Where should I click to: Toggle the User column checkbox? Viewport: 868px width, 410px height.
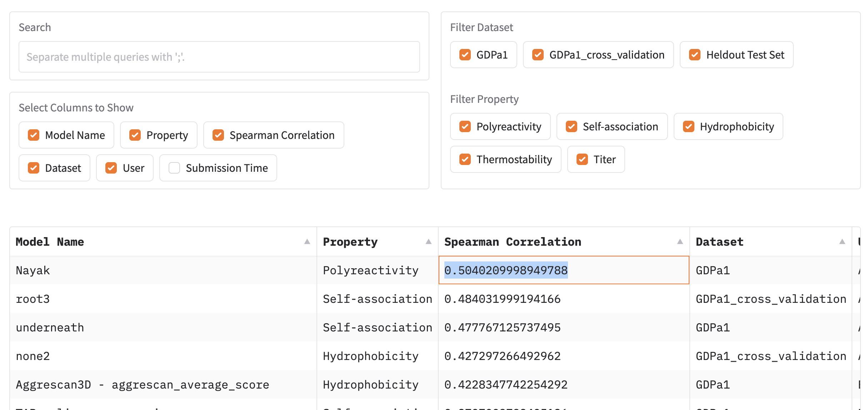[111, 168]
